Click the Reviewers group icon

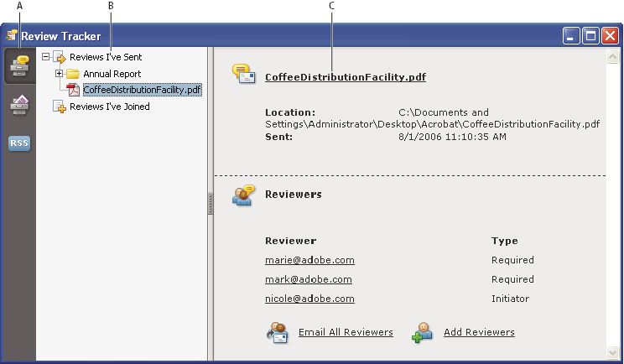[243, 195]
